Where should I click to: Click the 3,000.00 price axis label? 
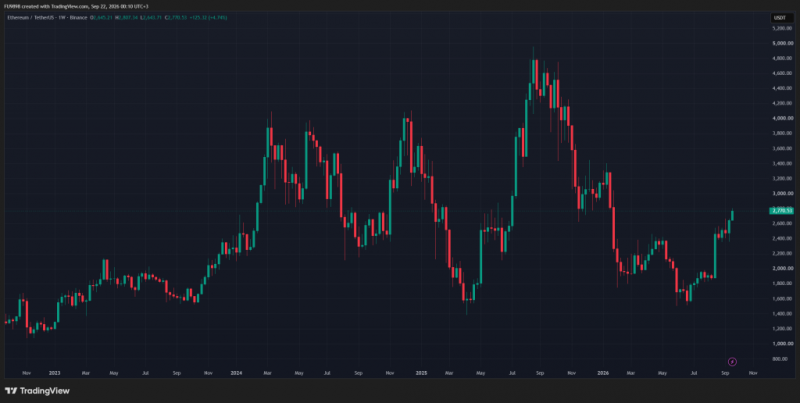pyautogui.click(x=782, y=193)
